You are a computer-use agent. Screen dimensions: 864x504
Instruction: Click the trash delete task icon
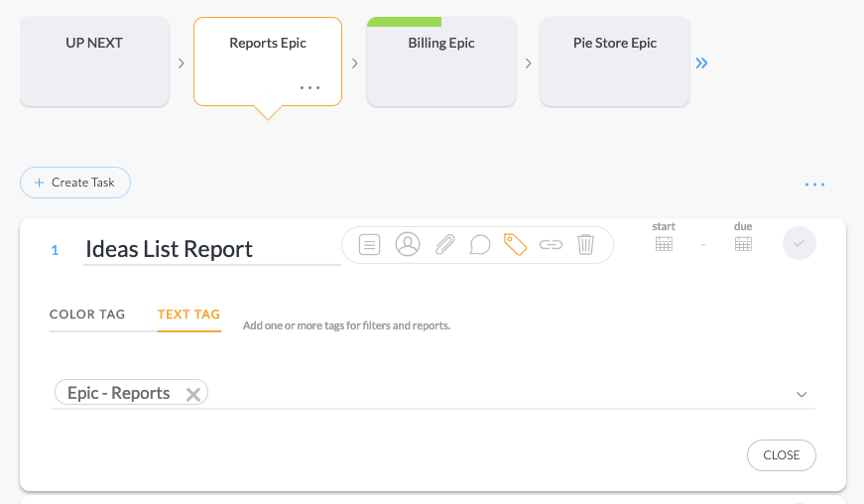(585, 245)
